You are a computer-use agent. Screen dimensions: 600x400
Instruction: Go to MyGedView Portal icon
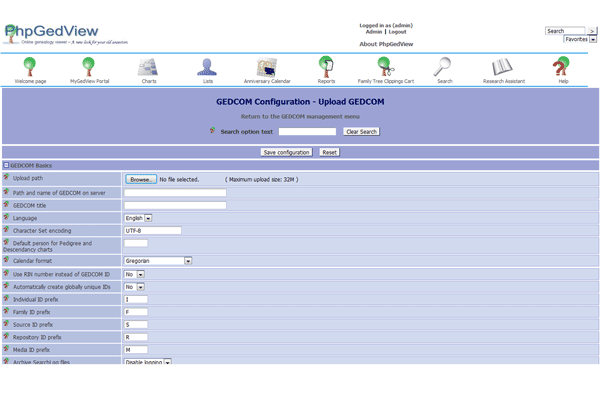(x=89, y=67)
